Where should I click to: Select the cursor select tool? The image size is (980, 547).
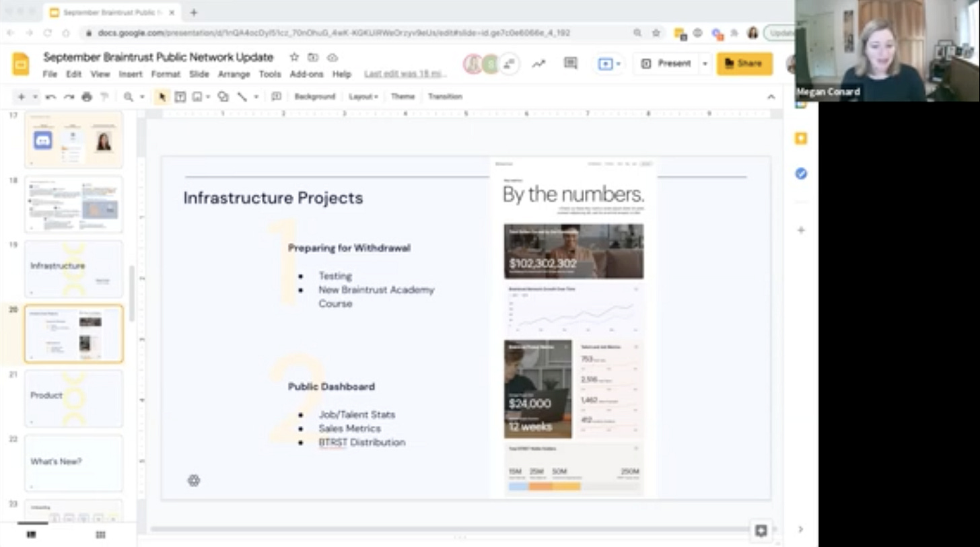point(162,97)
